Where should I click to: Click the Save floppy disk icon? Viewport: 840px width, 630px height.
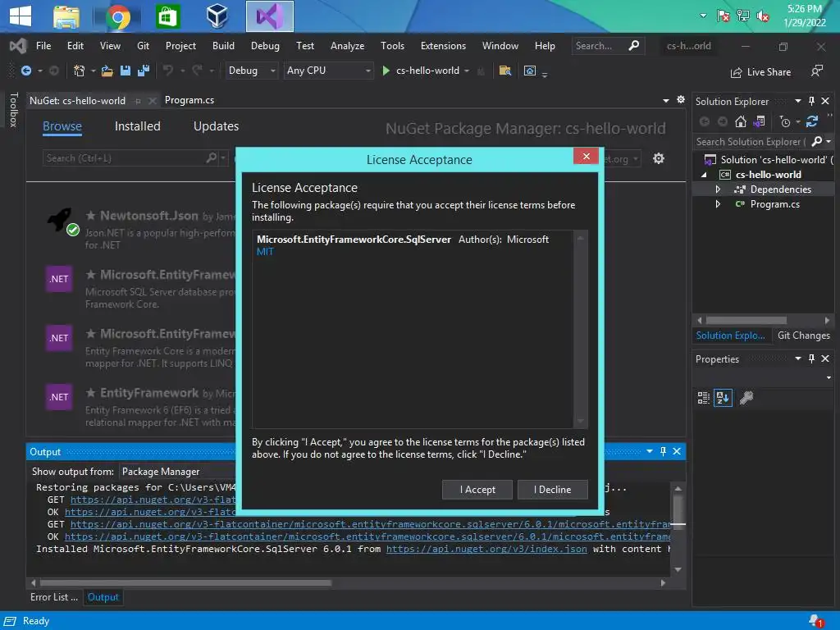(126, 71)
